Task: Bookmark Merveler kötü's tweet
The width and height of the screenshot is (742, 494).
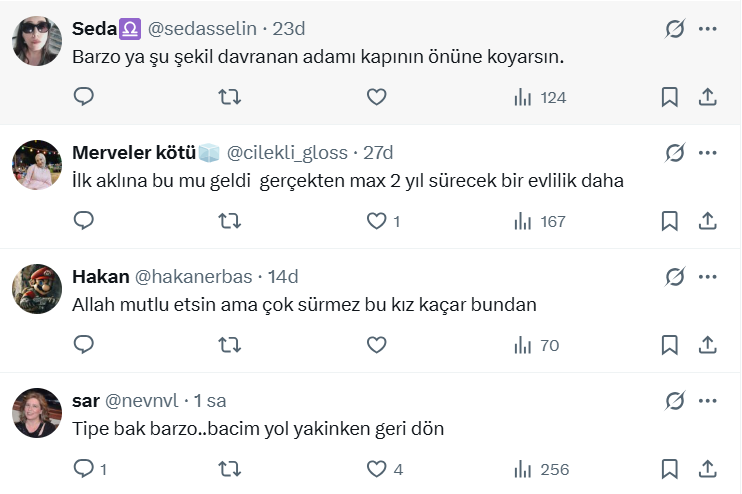Action: [x=670, y=221]
